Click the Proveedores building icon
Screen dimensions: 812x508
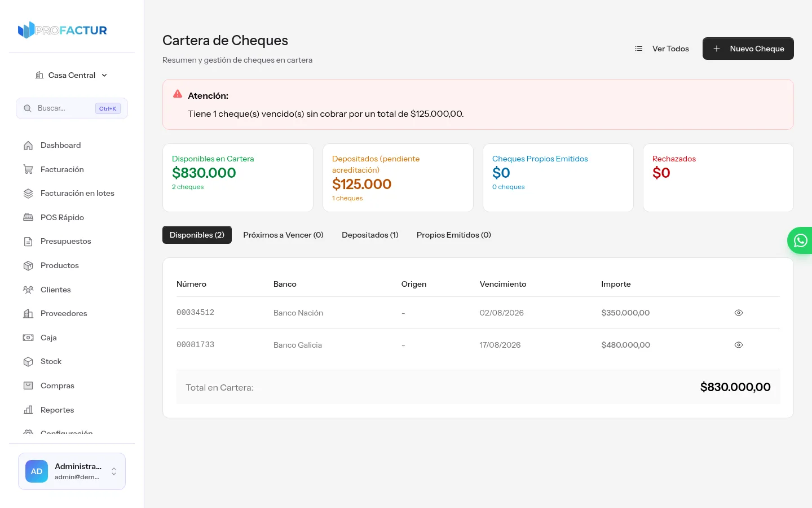[x=28, y=314]
